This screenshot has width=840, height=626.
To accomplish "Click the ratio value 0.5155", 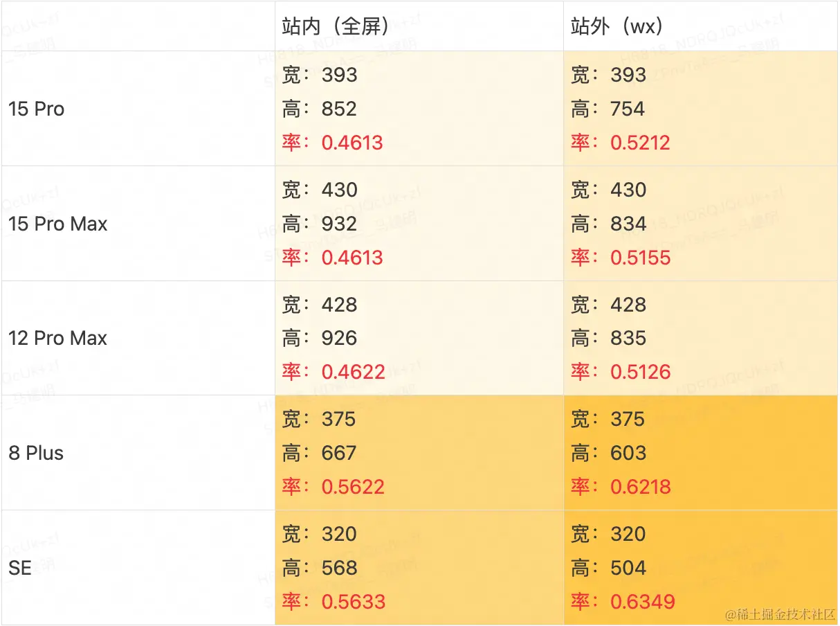I will click(641, 258).
